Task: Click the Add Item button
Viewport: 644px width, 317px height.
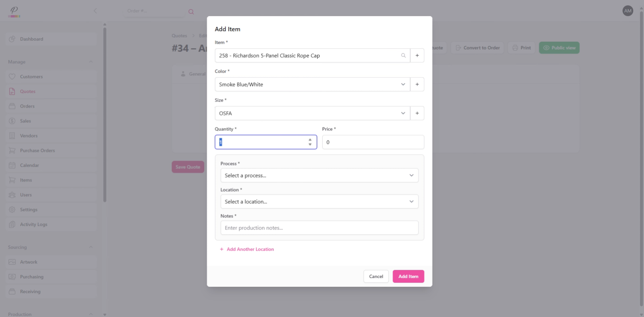Action: point(408,276)
